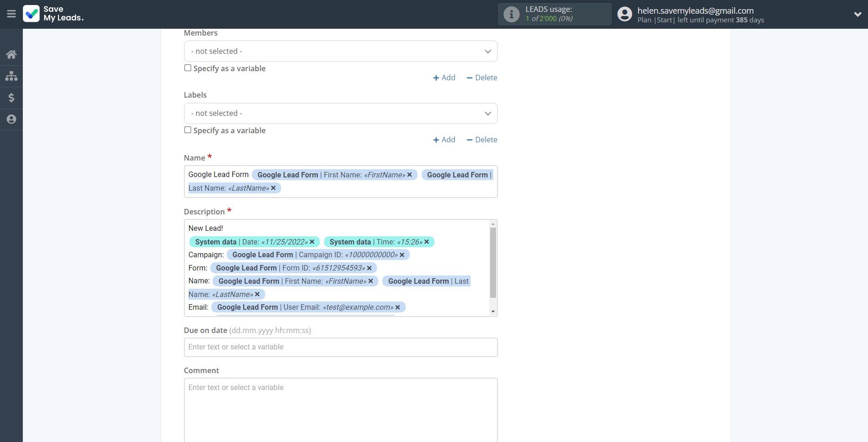Remove the Campaign ID tag

(402, 255)
